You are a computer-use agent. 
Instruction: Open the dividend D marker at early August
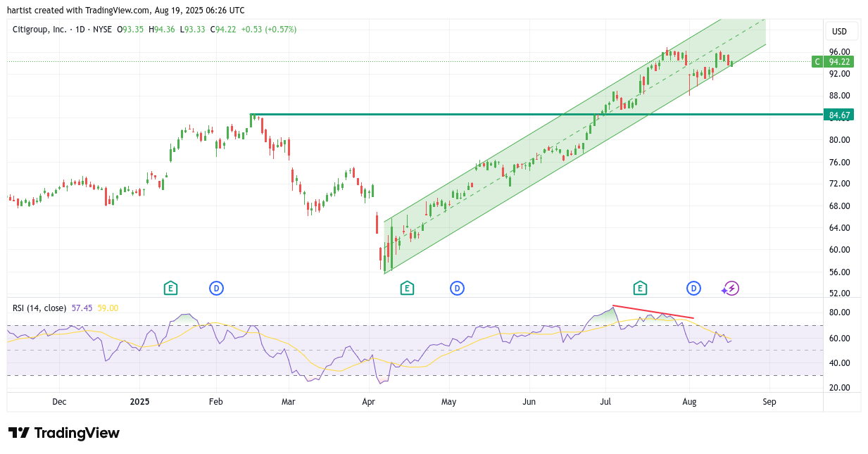click(694, 288)
